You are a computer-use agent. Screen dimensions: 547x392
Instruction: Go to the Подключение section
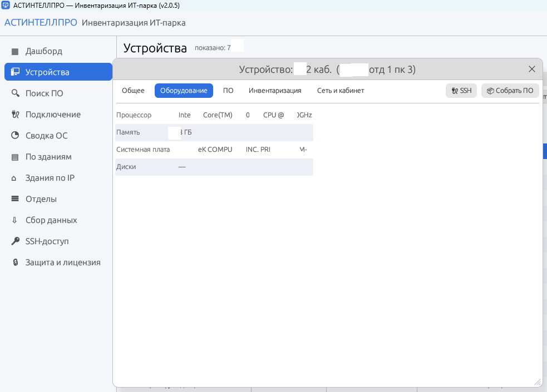click(x=58, y=115)
